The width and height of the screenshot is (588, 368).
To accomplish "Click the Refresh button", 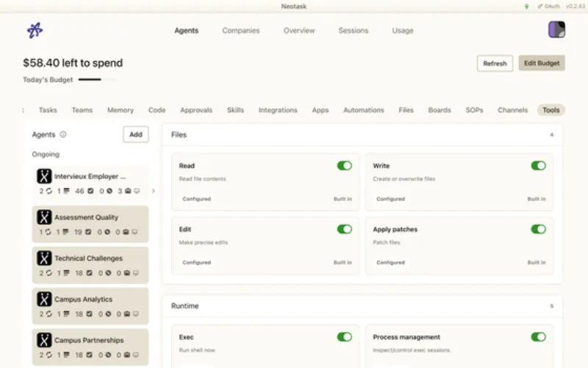I will coord(495,63).
